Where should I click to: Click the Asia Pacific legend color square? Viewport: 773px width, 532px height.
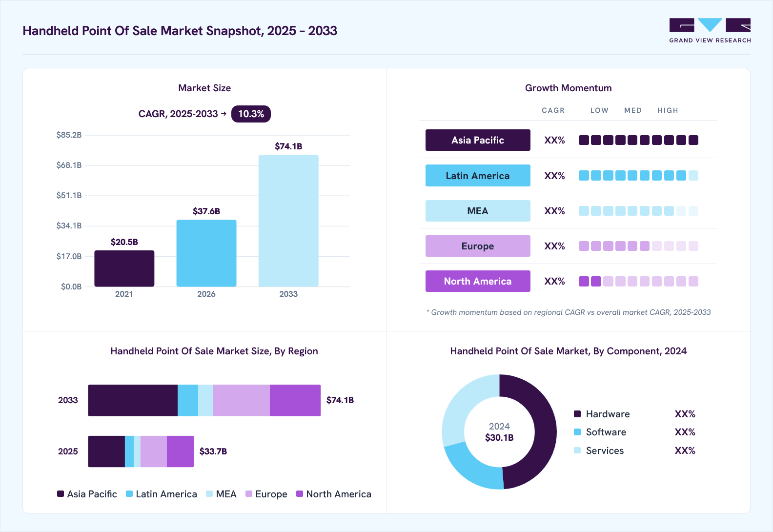click(61, 494)
